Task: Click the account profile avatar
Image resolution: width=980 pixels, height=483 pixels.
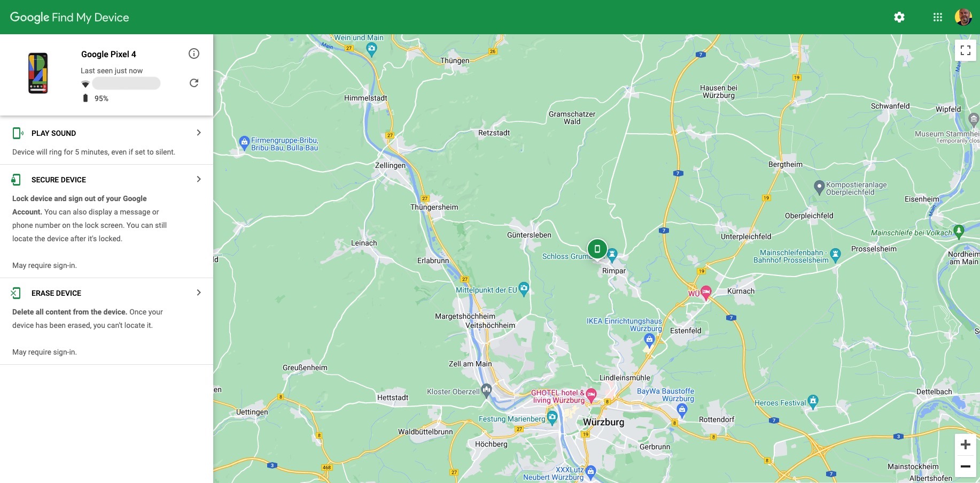Action: coord(963,17)
